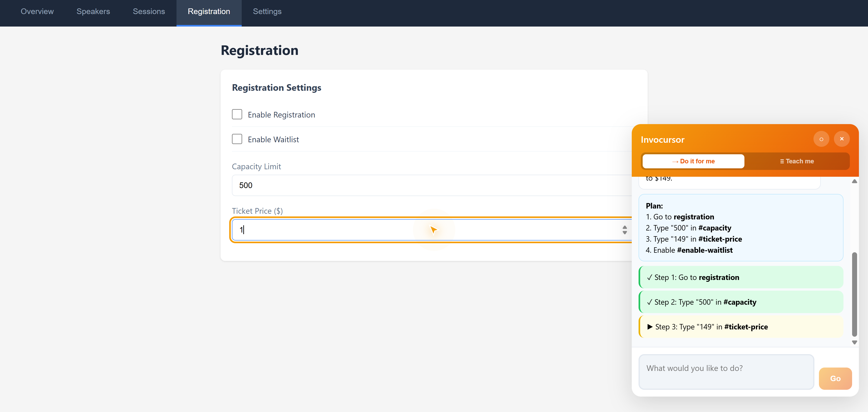Click the orange cursor pointer icon
The height and width of the screenshot is (412, 868).
pos(433,230)
